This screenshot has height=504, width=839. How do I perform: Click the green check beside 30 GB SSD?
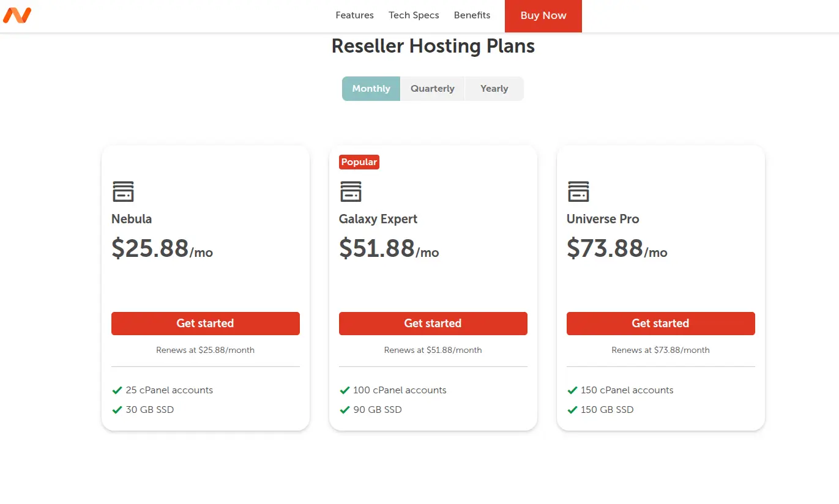click(x=117, y=410)
